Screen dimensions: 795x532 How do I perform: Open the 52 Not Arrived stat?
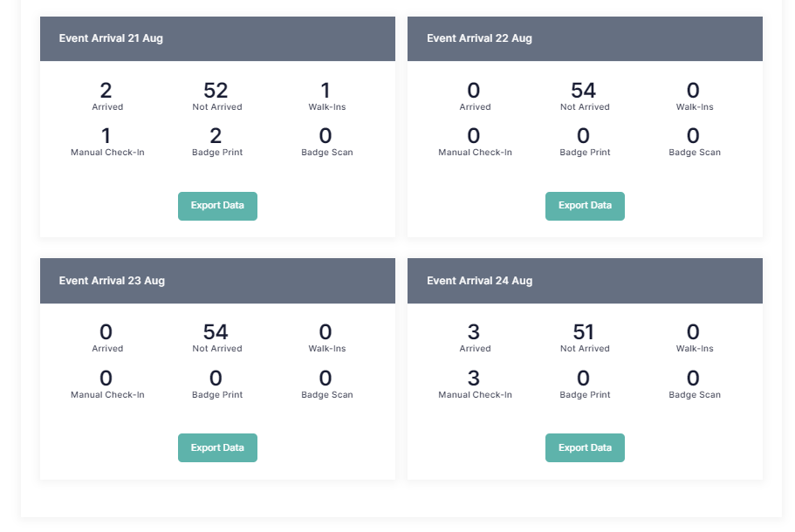pyautogui.click(x=216, y=92)
